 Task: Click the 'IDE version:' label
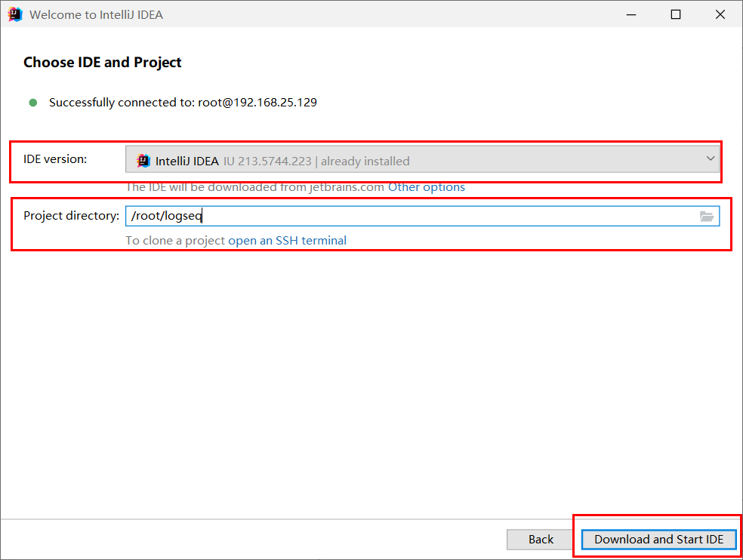coord(55,159)
